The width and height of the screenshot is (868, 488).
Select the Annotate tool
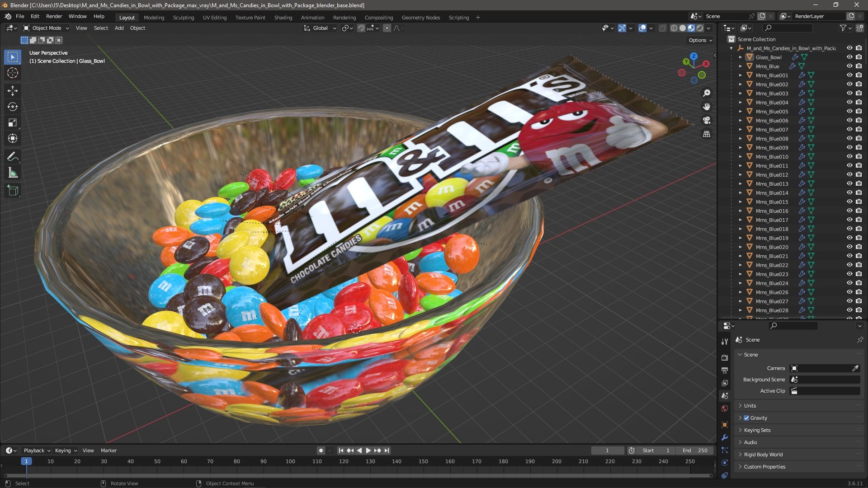(13, 157)
